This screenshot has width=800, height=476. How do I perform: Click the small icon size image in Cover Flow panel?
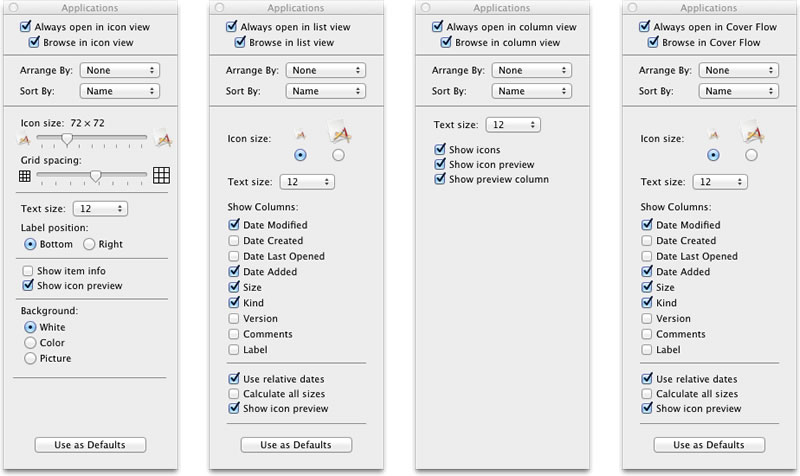712,135
